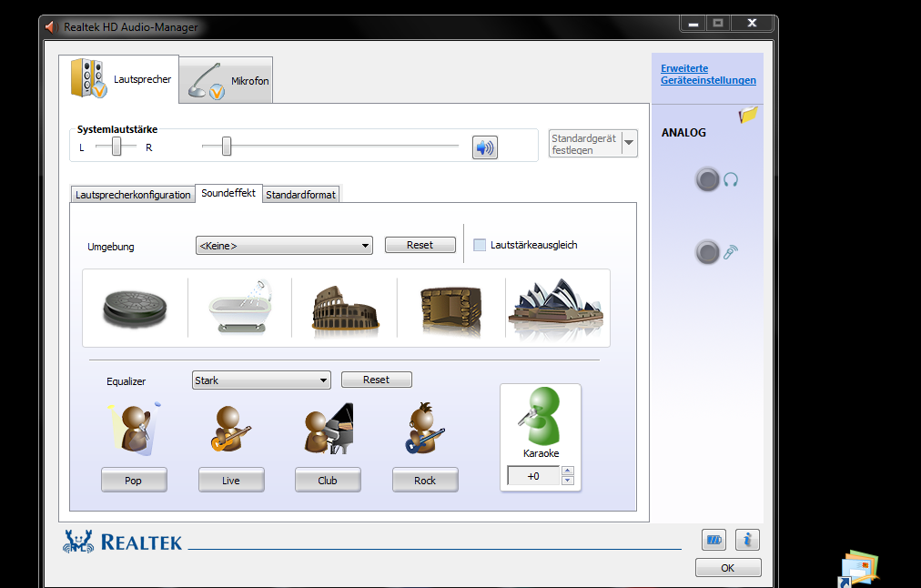Click the speaker icon in title bar
Screen dimensions: 921x588
[52, 27]
